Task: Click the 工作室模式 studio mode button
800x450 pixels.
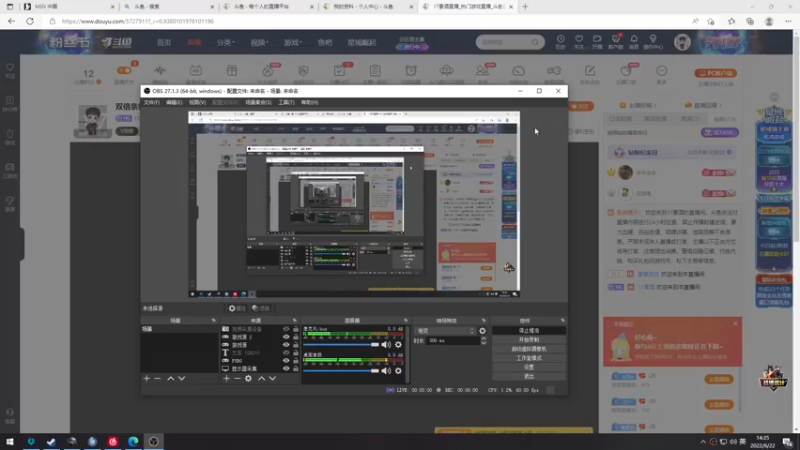Action: [529, 358]
